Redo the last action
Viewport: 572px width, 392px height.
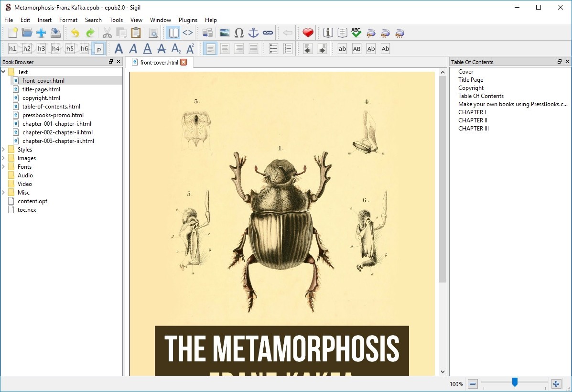click(x=90, y=33)
